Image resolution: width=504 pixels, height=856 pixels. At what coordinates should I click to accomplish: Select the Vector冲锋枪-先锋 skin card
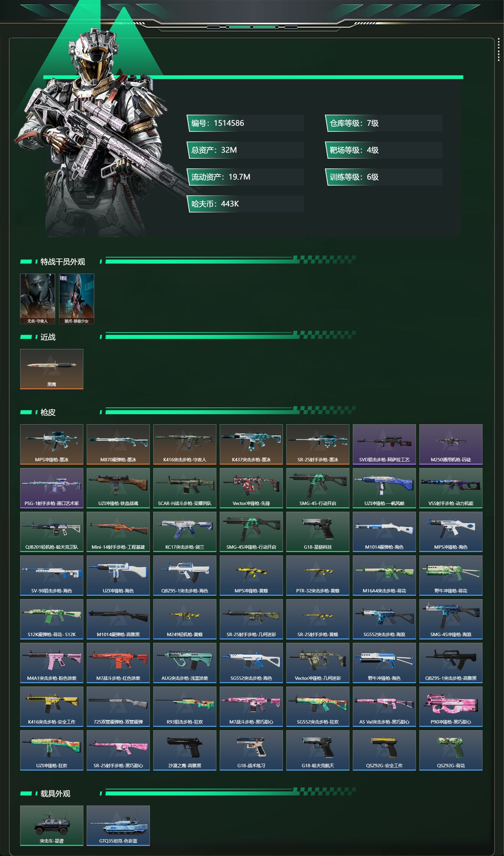[251, 488]
